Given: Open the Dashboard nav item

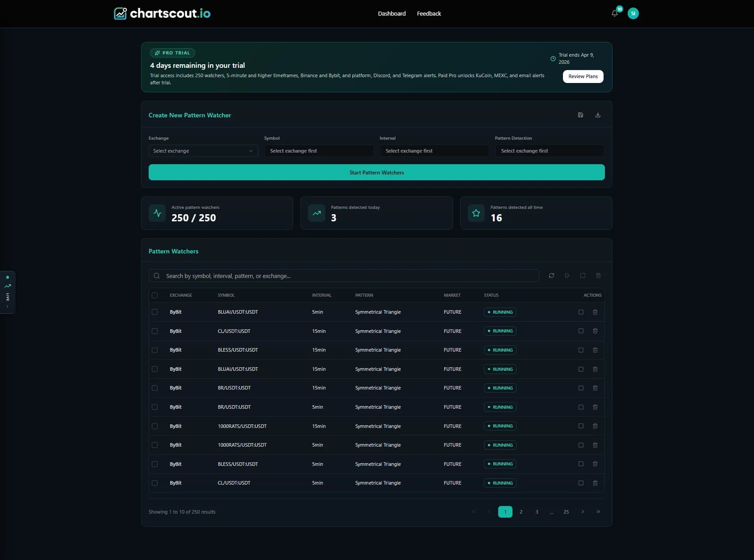Looking at the screenshot, I should (392, 13).
